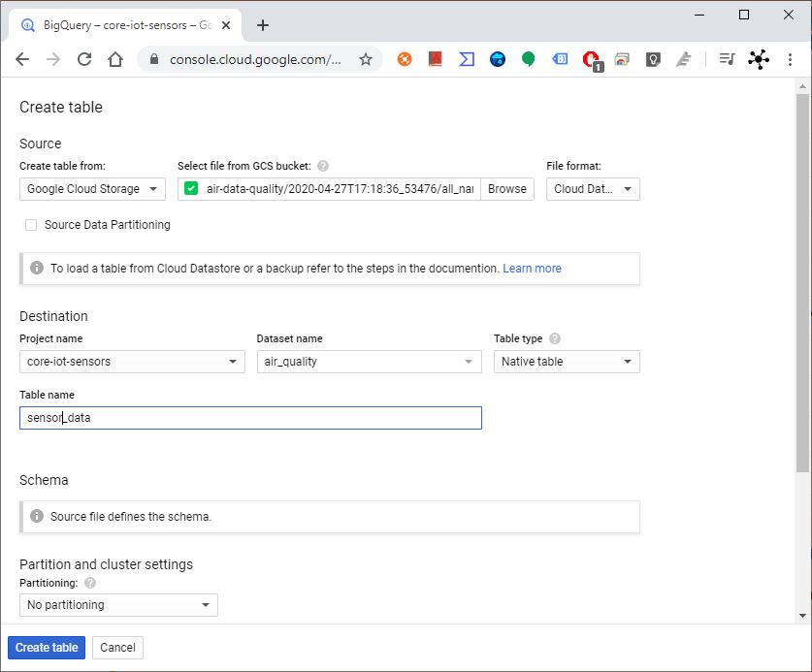Bookmark this page with the star icon
Image resolution: width=812 pixels, height=672 pixels.
366,59
